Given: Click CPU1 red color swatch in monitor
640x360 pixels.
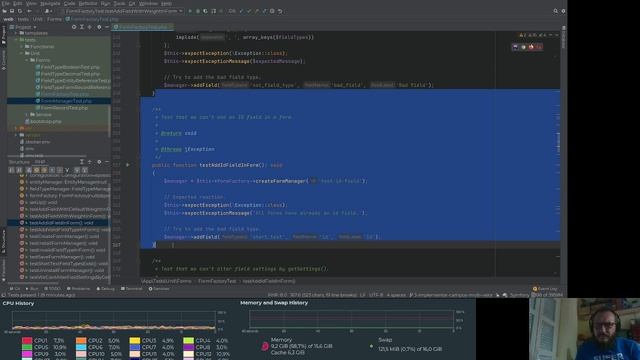Looking at the screenshot, I should 27,340.
